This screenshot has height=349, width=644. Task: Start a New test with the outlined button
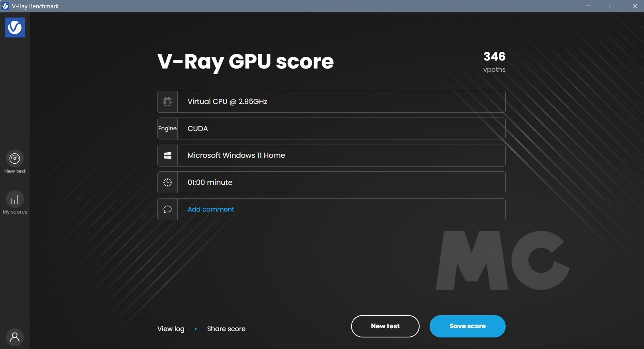tap(385, 326)
